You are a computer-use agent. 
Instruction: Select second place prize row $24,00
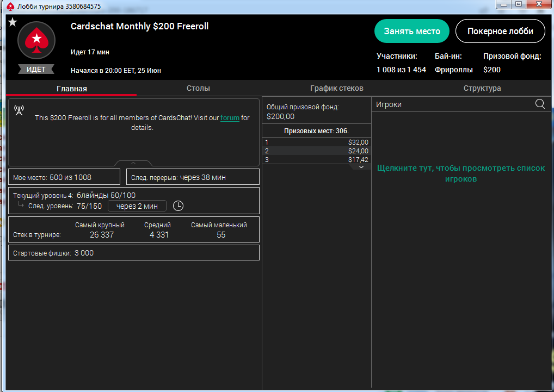(317, 151)
